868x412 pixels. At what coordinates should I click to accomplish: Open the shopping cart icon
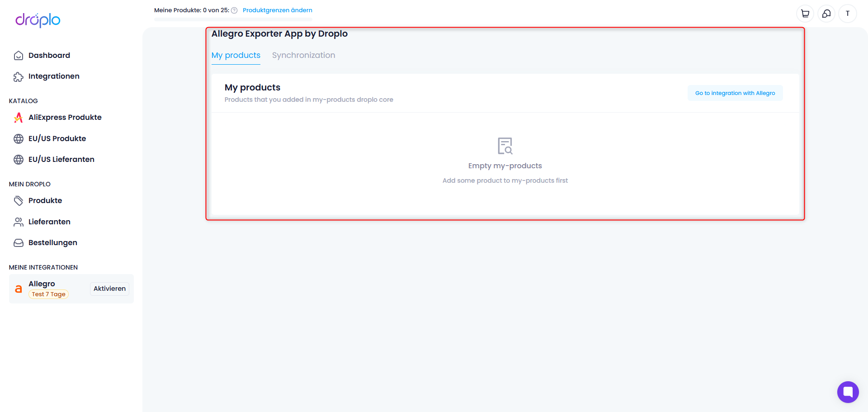click(x=805, y=14)
